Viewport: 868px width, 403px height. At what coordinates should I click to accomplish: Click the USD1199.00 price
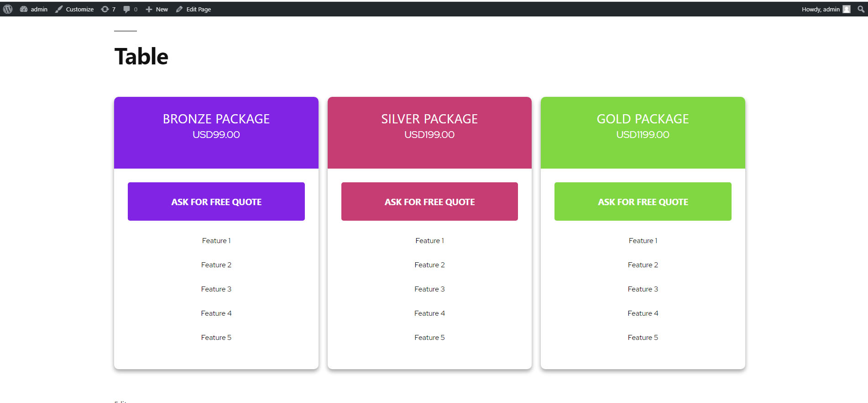tap(643, 135)
